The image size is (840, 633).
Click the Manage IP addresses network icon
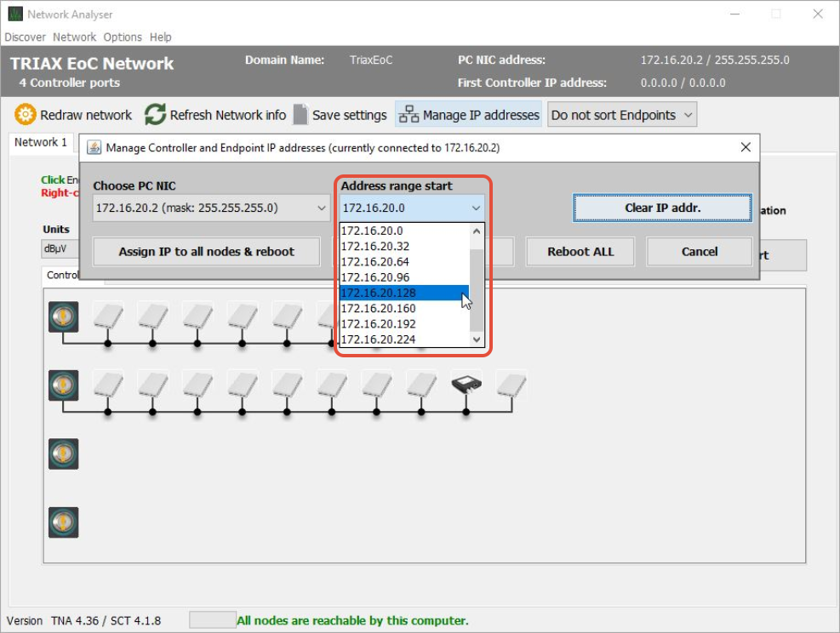point(409,115)
